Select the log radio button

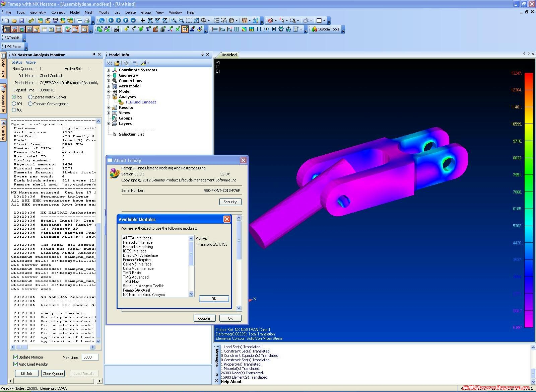14,97
